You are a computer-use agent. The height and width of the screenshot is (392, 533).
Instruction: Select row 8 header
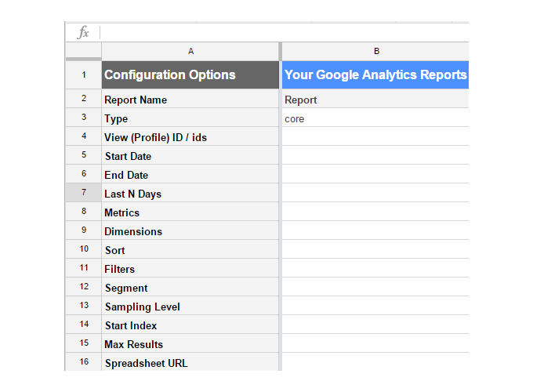[83, 212]
